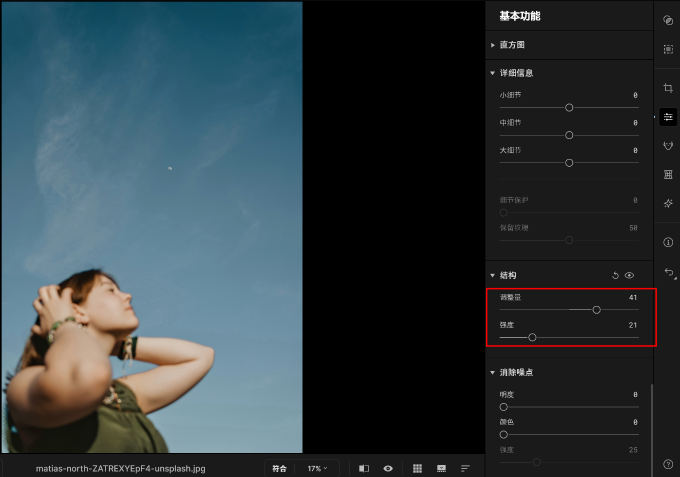This screenshot has width=680, height=477.
Task: Open the 17% zoom level dropdown
Action: 318,468
